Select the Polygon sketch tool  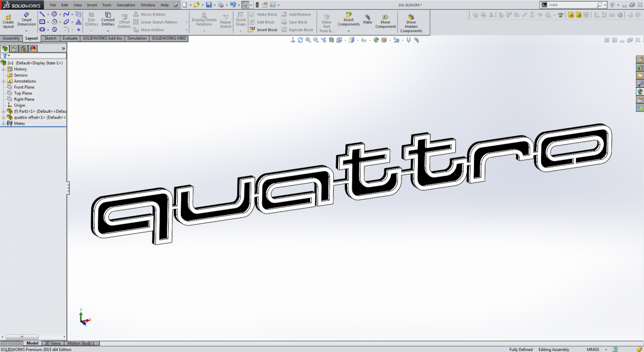(54, 30)
